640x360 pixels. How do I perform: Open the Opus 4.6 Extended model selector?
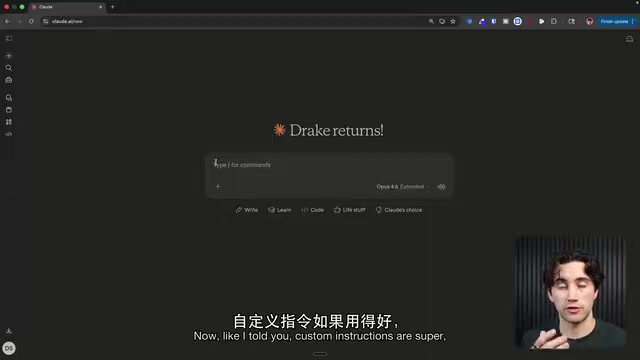click(402, 187)
